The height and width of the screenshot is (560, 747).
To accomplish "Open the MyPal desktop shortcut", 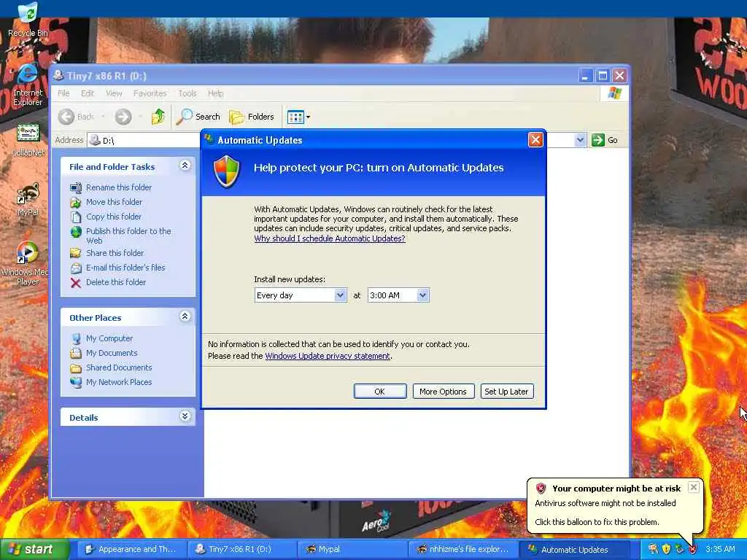I will [x=28, y=200].
